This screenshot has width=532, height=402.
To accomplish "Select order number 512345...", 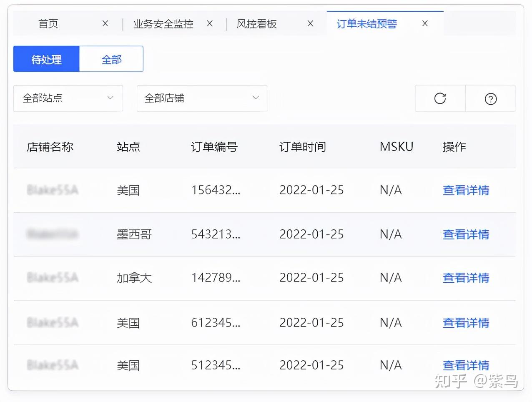I will (x=216, y=365).
